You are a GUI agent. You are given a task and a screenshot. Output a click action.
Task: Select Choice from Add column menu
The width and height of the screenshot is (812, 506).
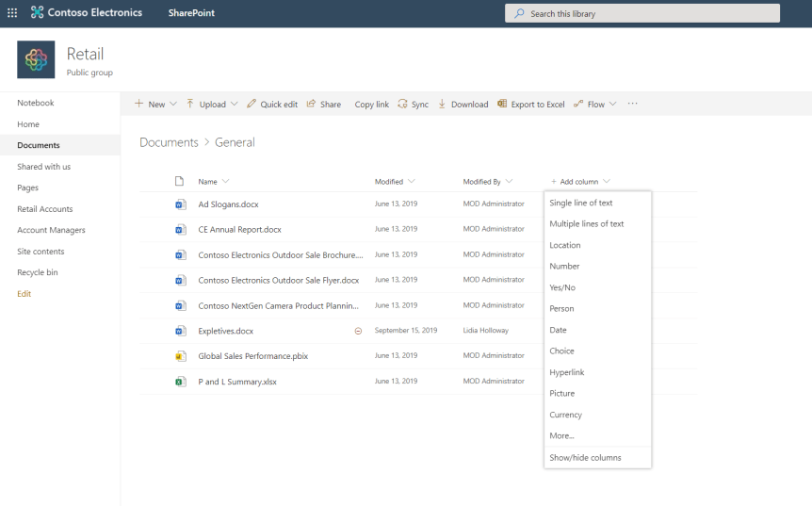tap(561, 351)
